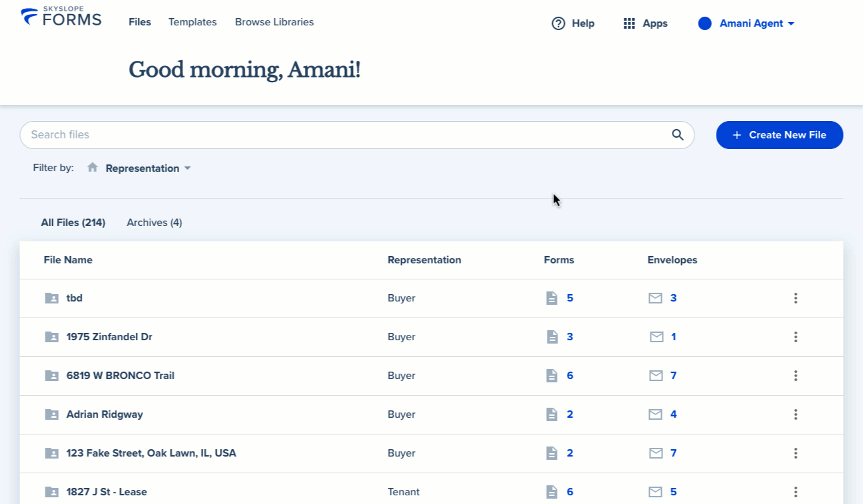The height and width of the screenshot is (504, 863).
Task: Click the Representation column header
Action: pyautogui.click(x=424, y=260)
